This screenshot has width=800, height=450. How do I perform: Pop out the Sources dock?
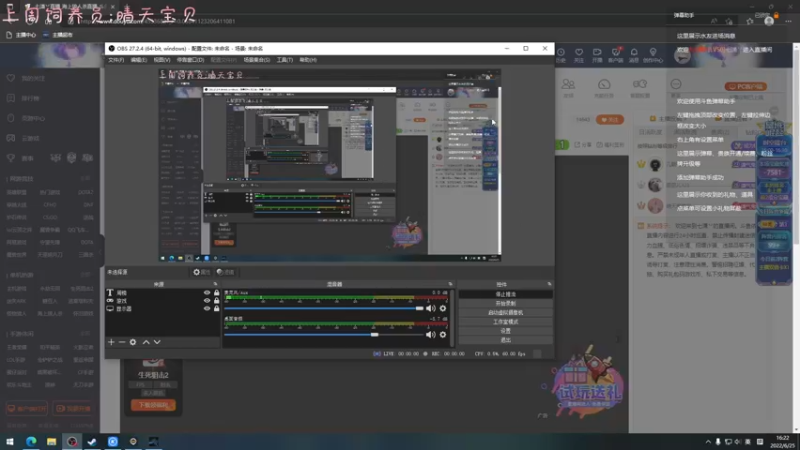tap(215, 284)
